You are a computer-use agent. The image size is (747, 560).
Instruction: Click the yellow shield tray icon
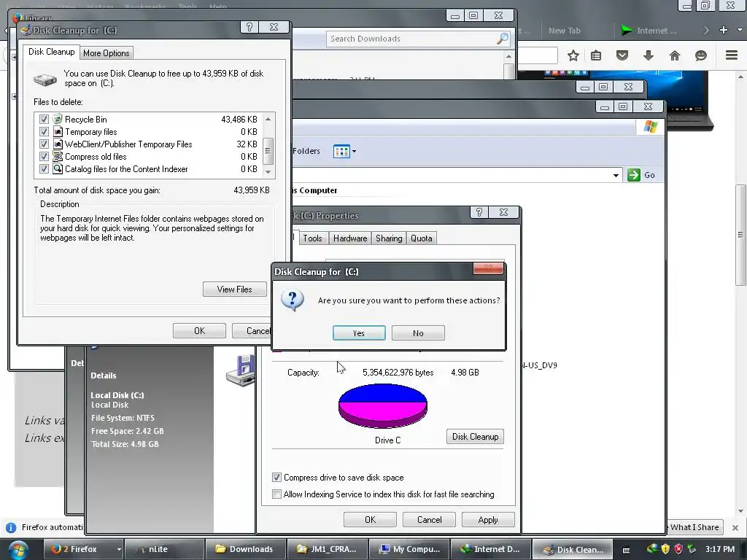tap(665, 549)
